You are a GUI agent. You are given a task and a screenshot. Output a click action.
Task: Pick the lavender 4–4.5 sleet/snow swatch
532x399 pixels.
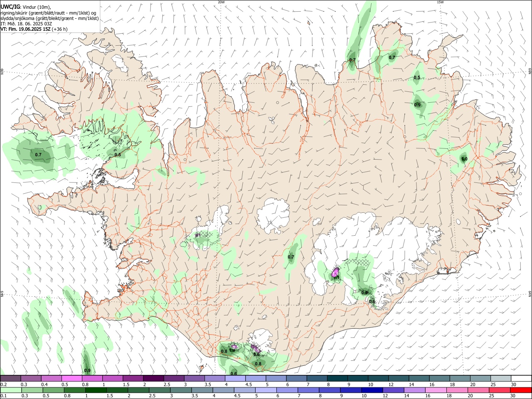click(x=235, y=379)
